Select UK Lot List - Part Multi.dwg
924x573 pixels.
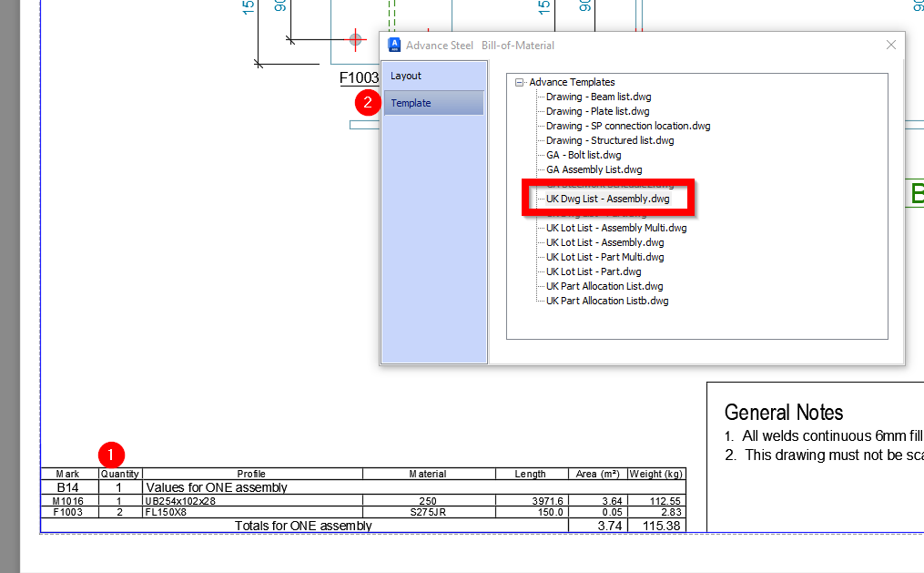(604, 258)
